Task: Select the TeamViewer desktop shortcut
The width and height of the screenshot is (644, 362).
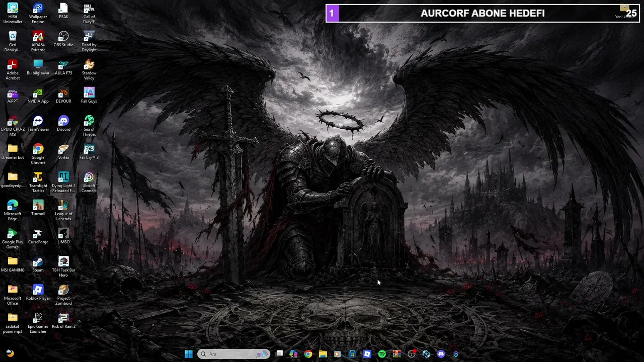Action: (38, 124)
